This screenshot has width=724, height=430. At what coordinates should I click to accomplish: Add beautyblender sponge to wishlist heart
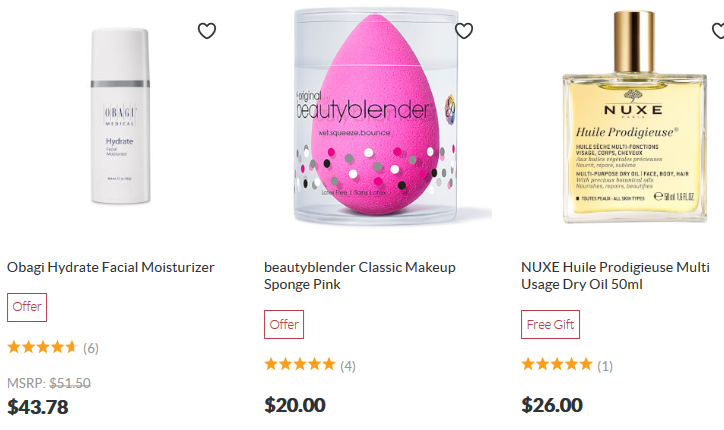point(464,31)
